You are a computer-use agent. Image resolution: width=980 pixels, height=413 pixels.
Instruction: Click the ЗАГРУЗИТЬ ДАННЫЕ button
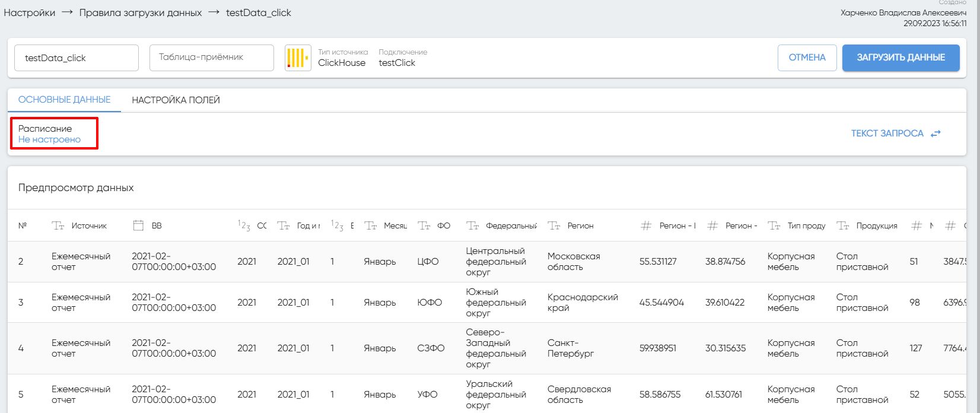[901, 58]
